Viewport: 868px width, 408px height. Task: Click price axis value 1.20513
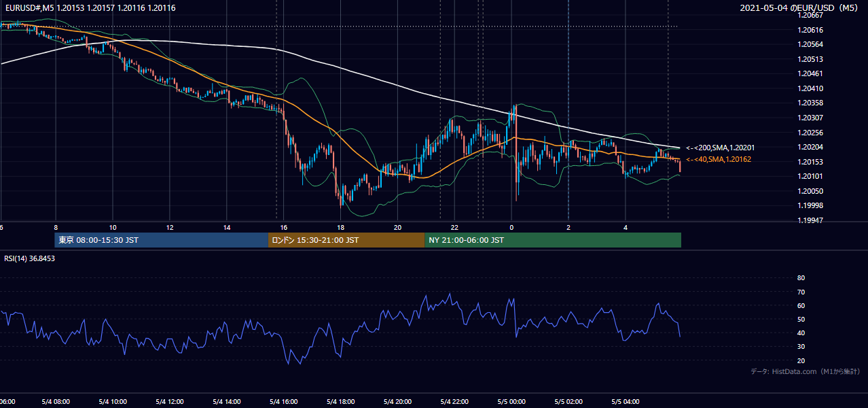[x=812, y=59]
